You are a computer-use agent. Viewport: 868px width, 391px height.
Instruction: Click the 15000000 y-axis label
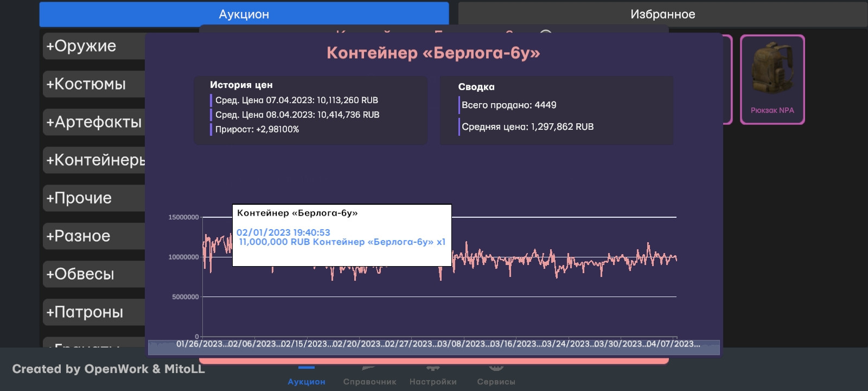183,217
